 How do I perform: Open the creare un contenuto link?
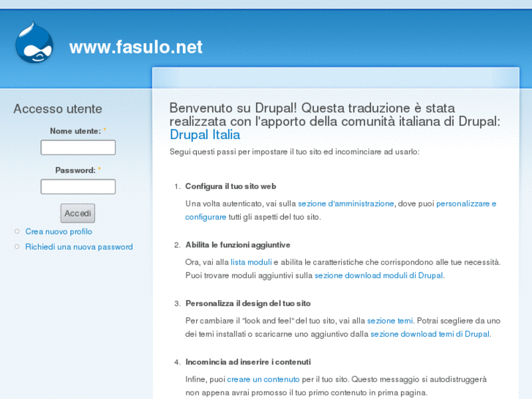tap(263, 379)
